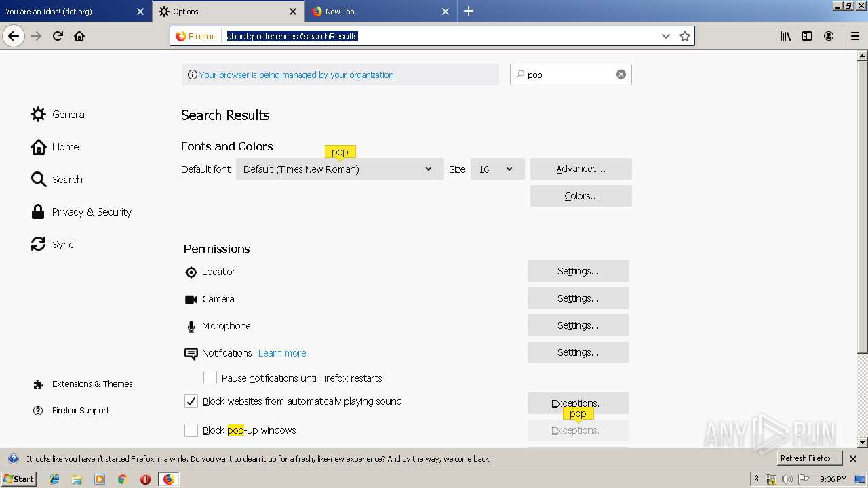Open the Library icon
The image size is (868, 488).
(x=785, y=36)
